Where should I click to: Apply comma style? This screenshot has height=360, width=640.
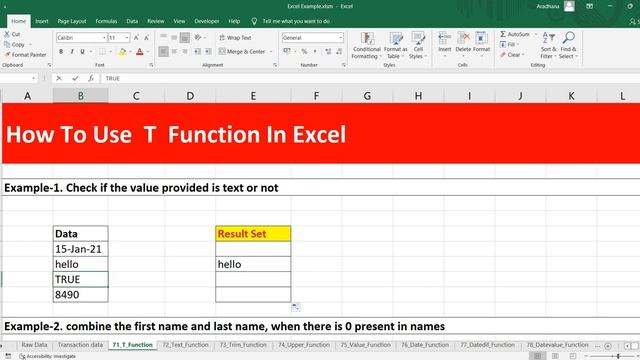(x=315, y=51)
